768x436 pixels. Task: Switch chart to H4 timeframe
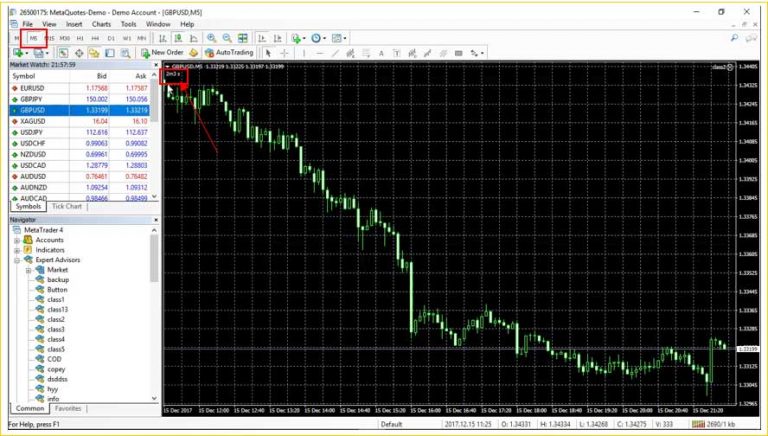(x=96, y=38)
